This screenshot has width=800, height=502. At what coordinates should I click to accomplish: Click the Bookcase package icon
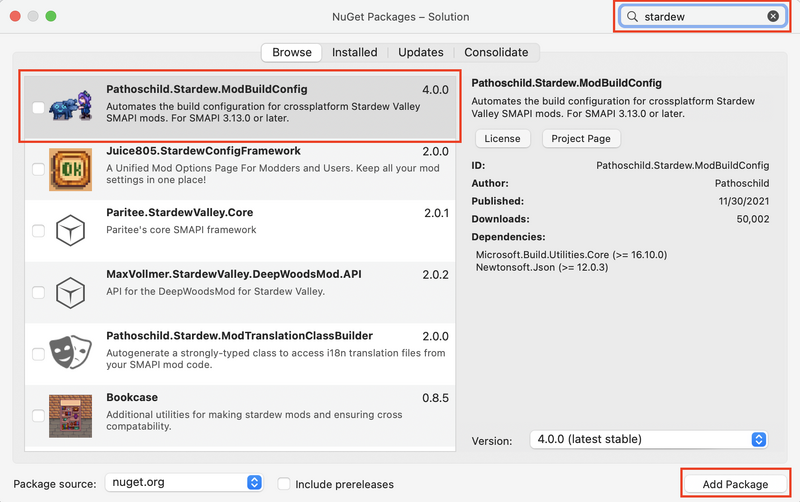(70, 416)
